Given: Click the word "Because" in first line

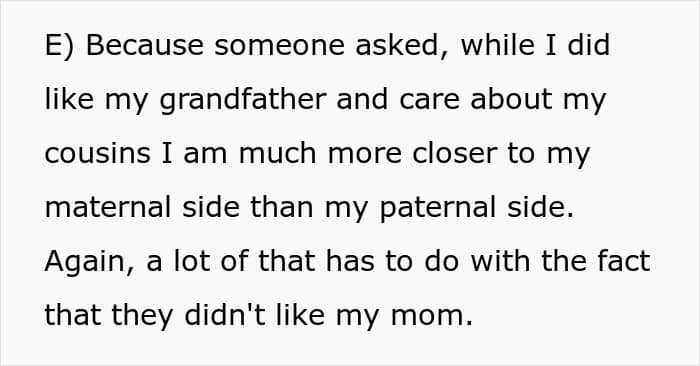Looking at the screenshot, I should pyautogui.click(x=145, y=45).
